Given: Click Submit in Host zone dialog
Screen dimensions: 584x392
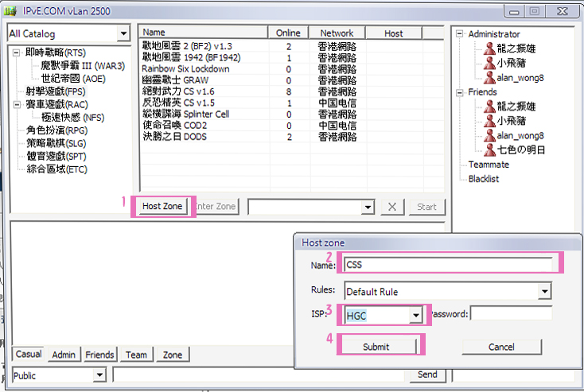Looking at the screenshot, I should point(379,346).
